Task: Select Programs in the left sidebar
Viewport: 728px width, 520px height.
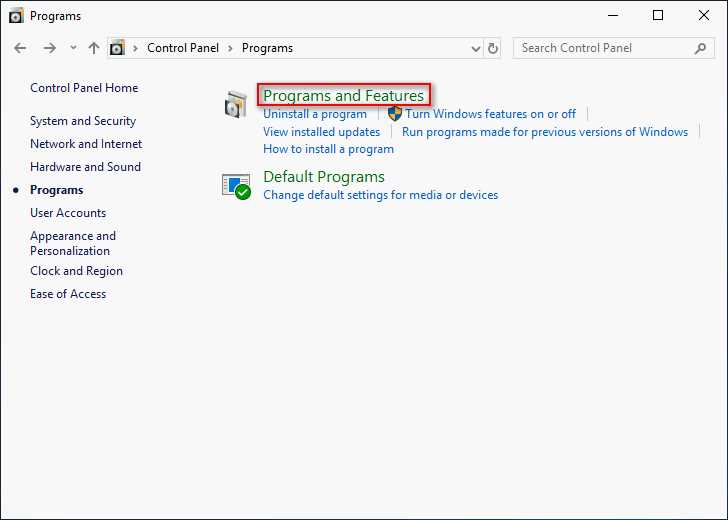Action: (57, 190)
